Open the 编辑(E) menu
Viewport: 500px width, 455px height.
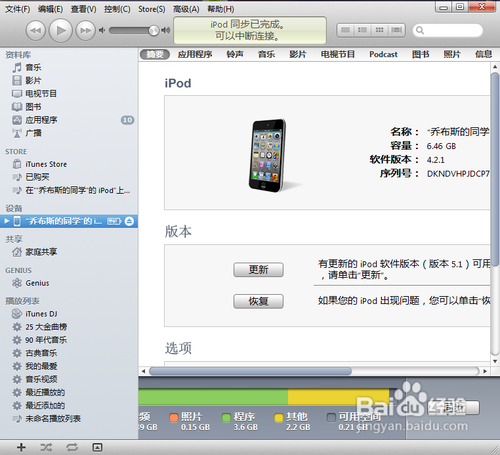[x=50, y=9]
